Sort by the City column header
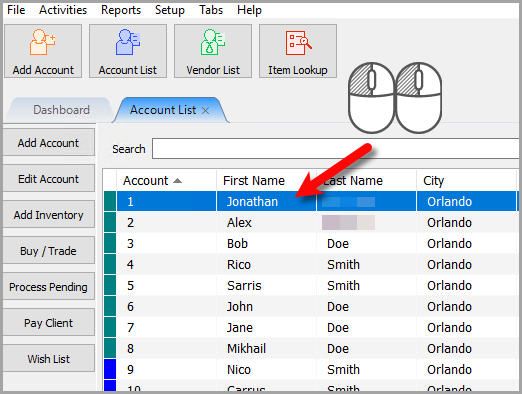Screen dimensions: 522x394 [x=466, y=181]
